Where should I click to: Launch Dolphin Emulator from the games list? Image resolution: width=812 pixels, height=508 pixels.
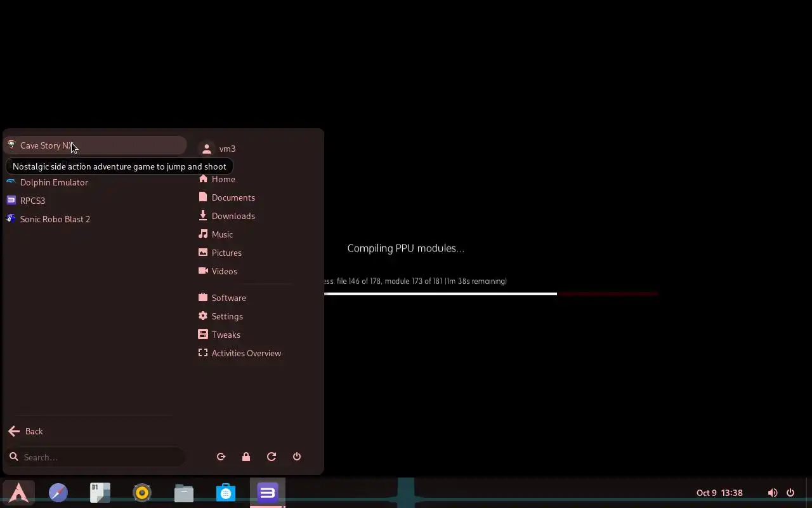coord(95,182)
